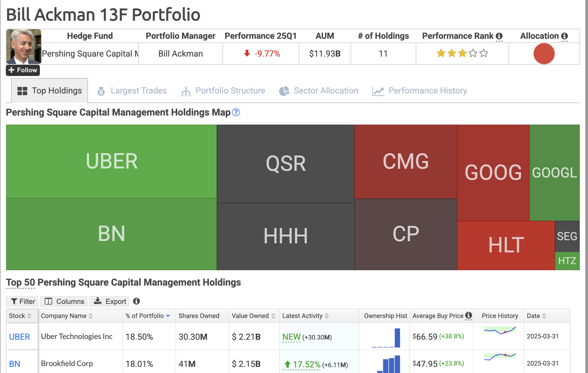Open the BN stock link in table
588x373 pixels.
[15, 364]
